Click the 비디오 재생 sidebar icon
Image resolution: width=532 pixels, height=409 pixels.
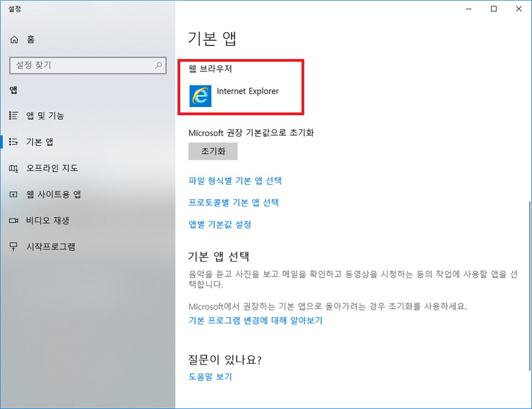point(14,221)
